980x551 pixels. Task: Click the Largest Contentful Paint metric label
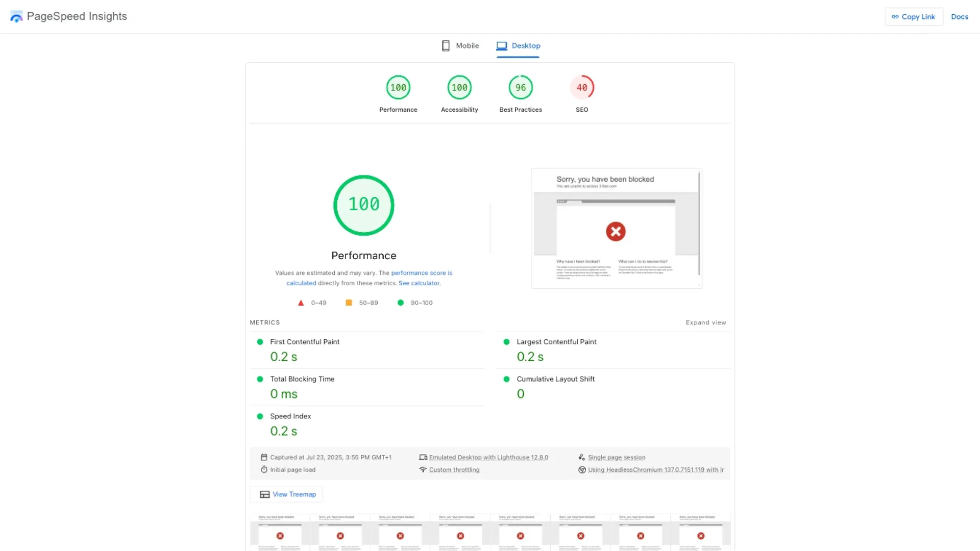coord(556,342)
